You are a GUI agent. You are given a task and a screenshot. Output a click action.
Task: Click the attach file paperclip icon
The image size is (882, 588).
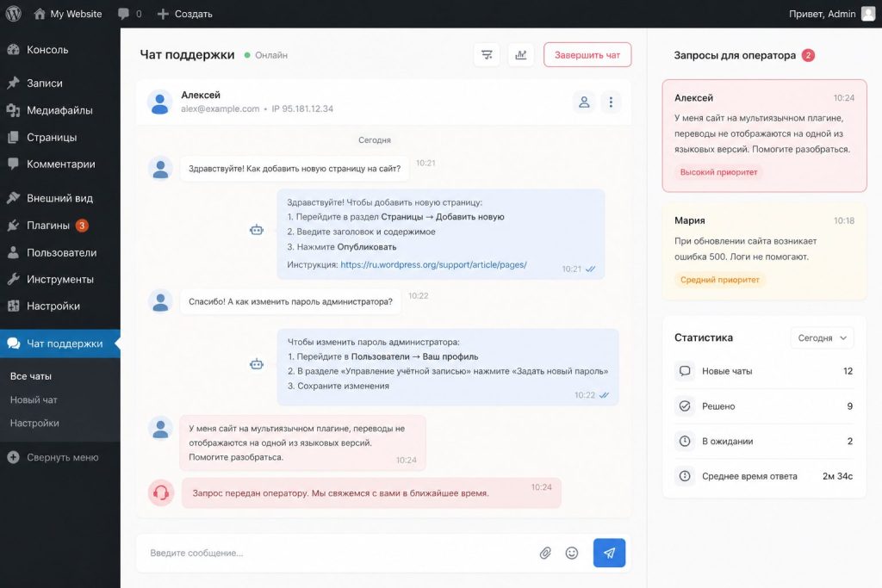(x=545, y=554)
